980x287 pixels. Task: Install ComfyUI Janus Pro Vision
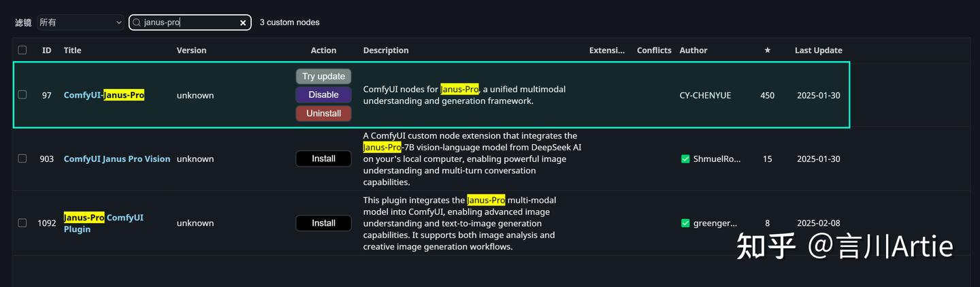[x=323, y=159]
